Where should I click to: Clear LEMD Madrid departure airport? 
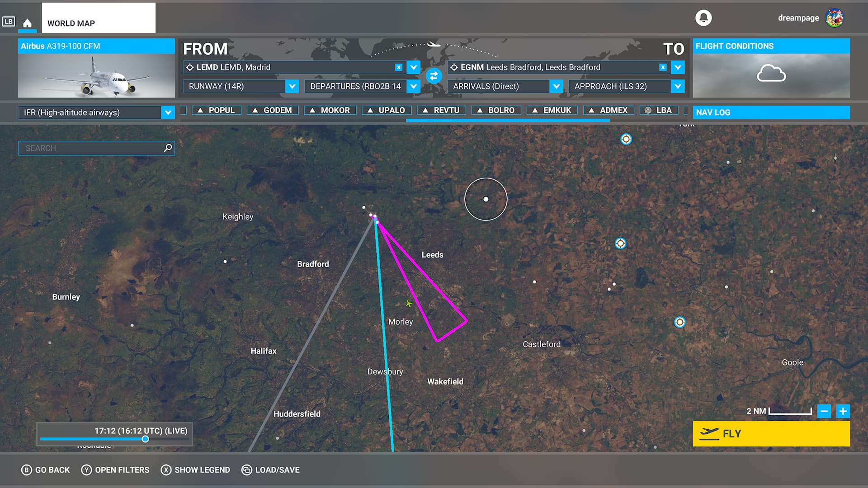click(x=398, y=67)
